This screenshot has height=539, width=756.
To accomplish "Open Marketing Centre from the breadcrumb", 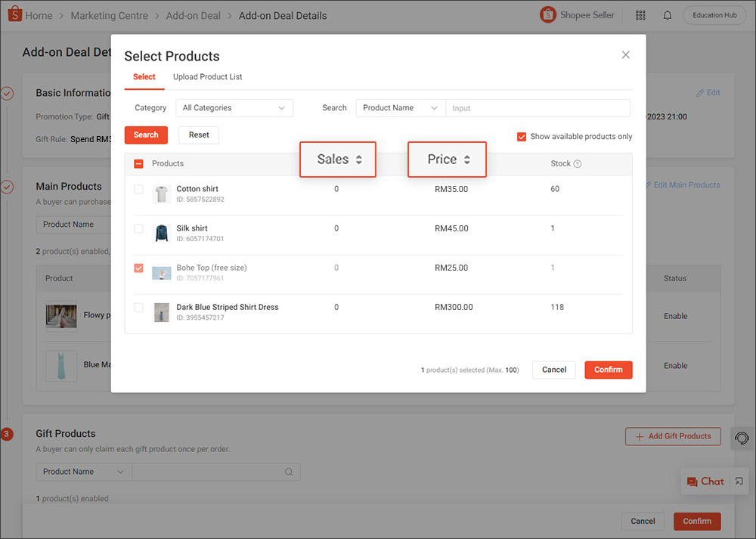I will click(109, 14).
